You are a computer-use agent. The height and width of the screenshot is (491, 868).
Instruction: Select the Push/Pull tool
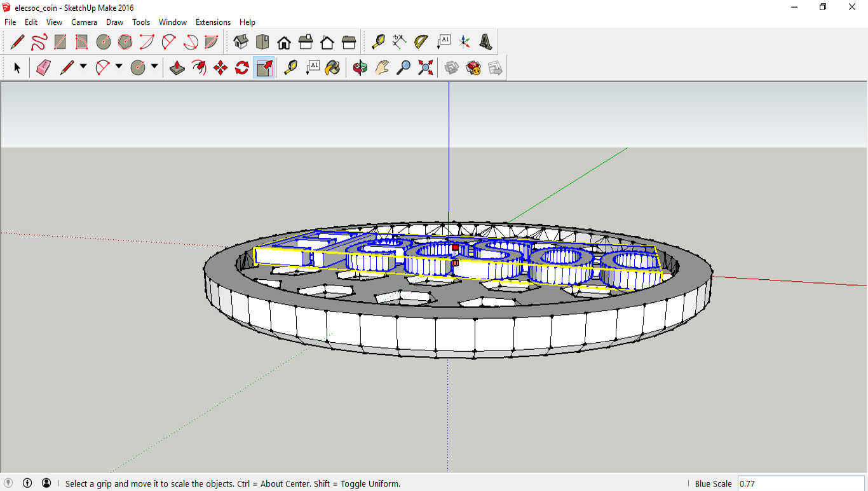(x=177, y=67)
